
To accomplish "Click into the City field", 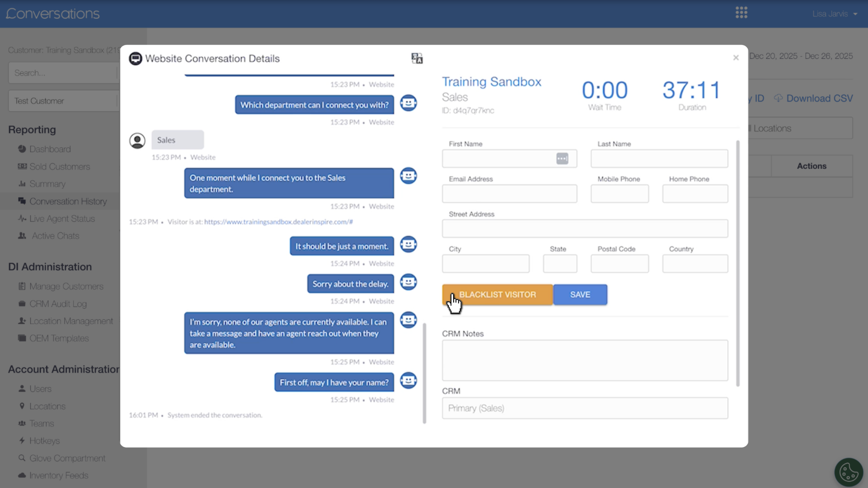I will [x=486, y=263].
